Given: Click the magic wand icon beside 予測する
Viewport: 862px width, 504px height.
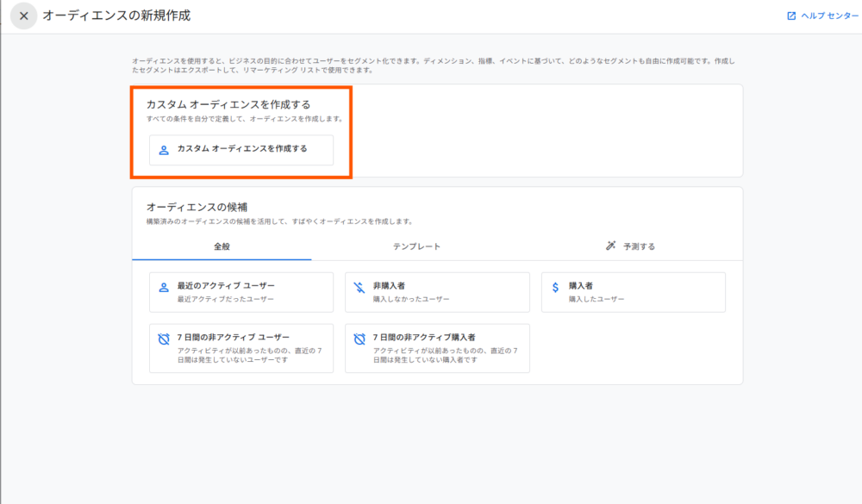Looking at the screenshot, I should pyautogui.click(x=610, y=246).
